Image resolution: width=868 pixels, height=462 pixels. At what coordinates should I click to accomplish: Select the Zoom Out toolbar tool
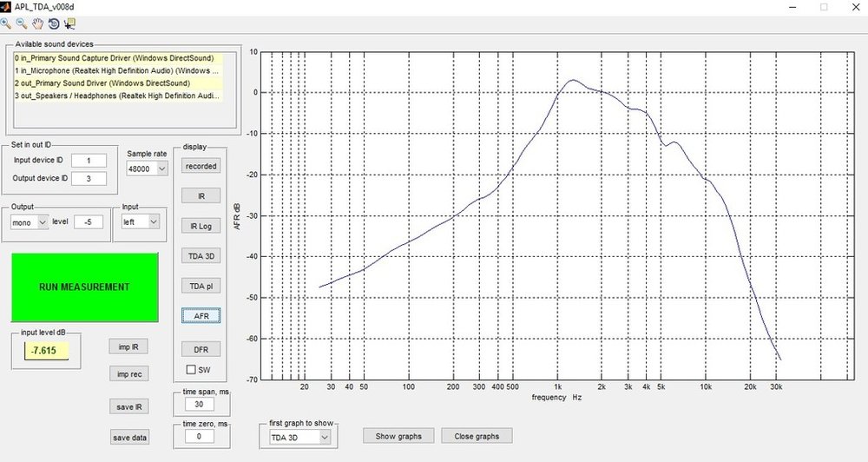click(x=22, y=23)
